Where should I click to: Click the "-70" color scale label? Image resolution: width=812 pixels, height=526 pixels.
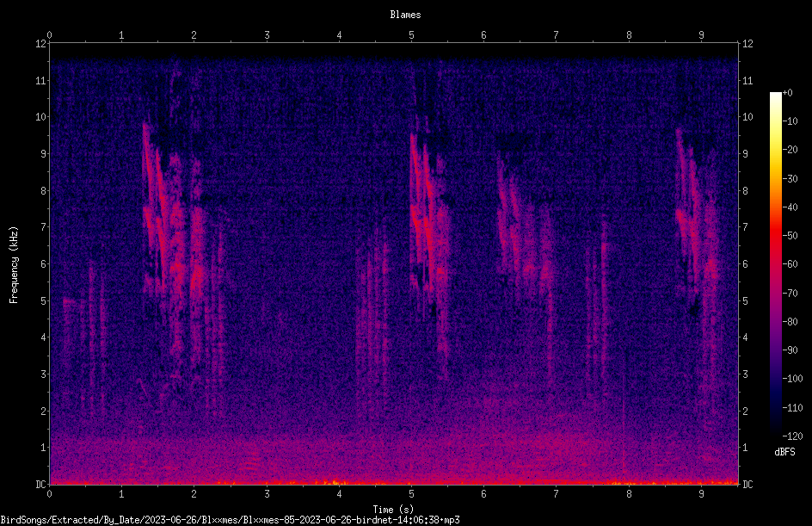pos(790,294)
